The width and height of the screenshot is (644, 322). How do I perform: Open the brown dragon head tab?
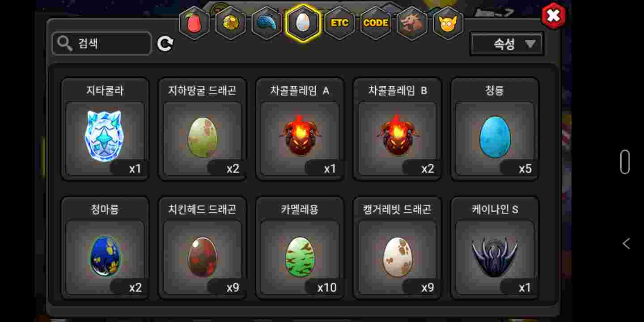coord(412,23)
